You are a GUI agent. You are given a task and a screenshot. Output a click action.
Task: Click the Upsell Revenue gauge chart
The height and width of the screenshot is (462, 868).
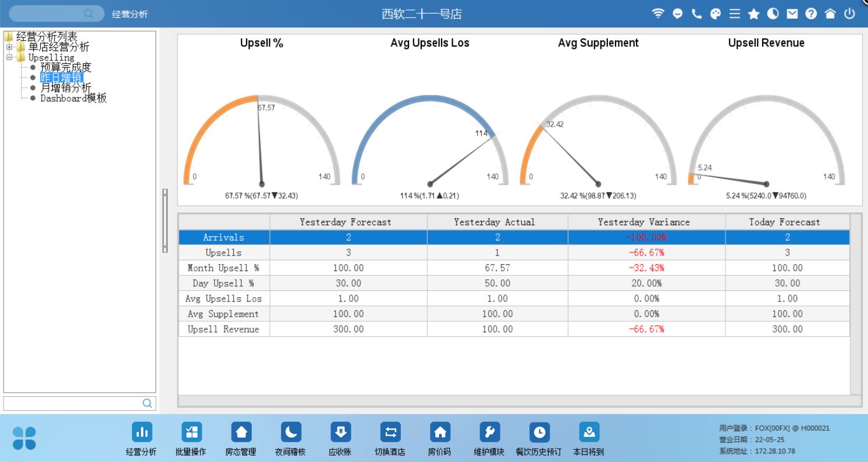coord(766,141)
